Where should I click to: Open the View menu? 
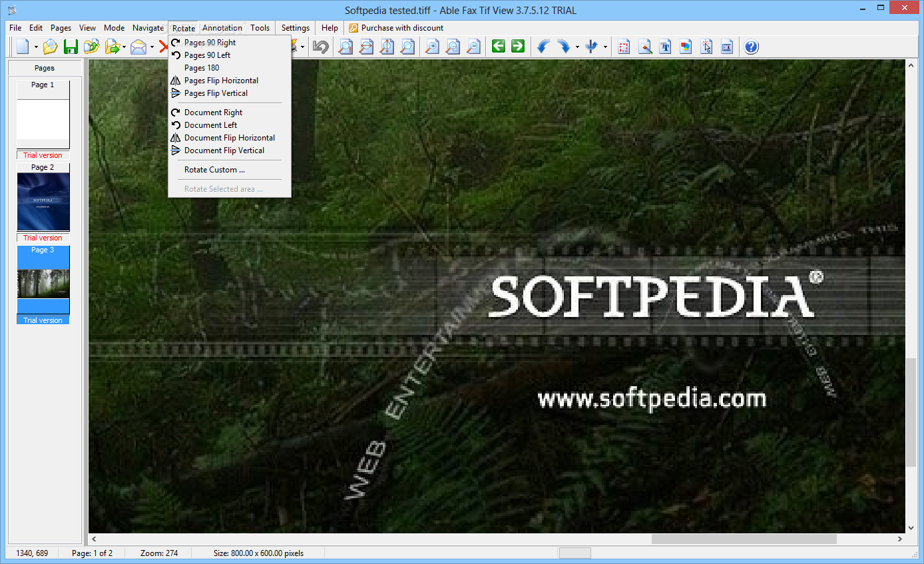[87, 28]
